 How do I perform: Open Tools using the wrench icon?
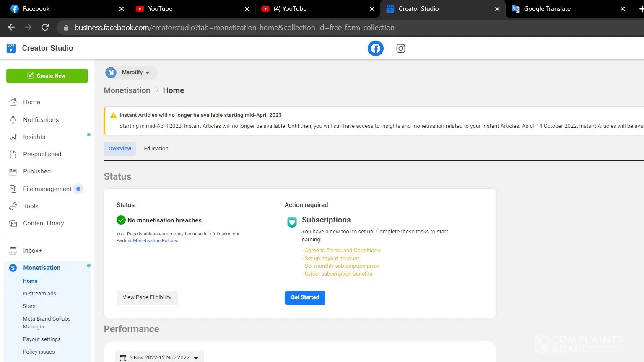tap(13, 206)
